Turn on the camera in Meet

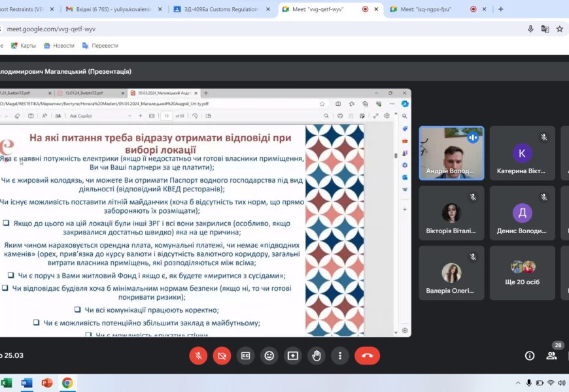coord(222,355)
